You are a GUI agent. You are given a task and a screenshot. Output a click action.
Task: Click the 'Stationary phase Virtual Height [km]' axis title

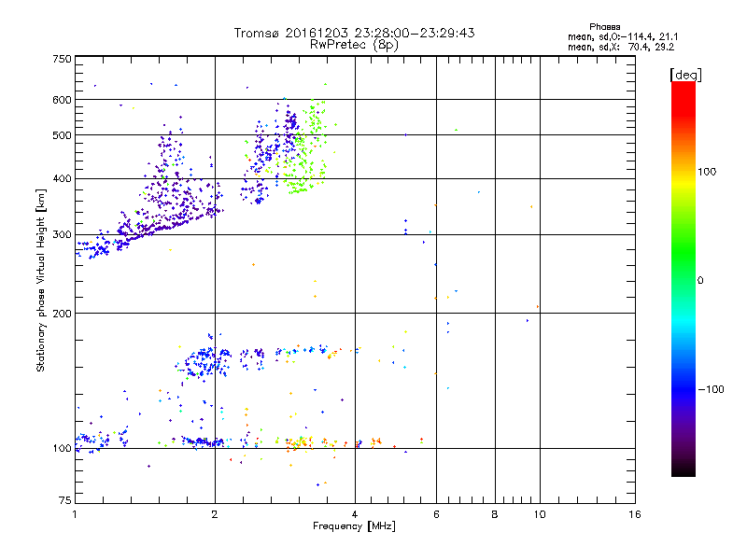pos(41,280)
